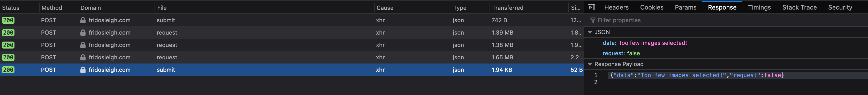The image size is (868, 95).
Task: Click lock icon of 1.39 MB request
Action: pyautogui.click(x=83, y=33)
